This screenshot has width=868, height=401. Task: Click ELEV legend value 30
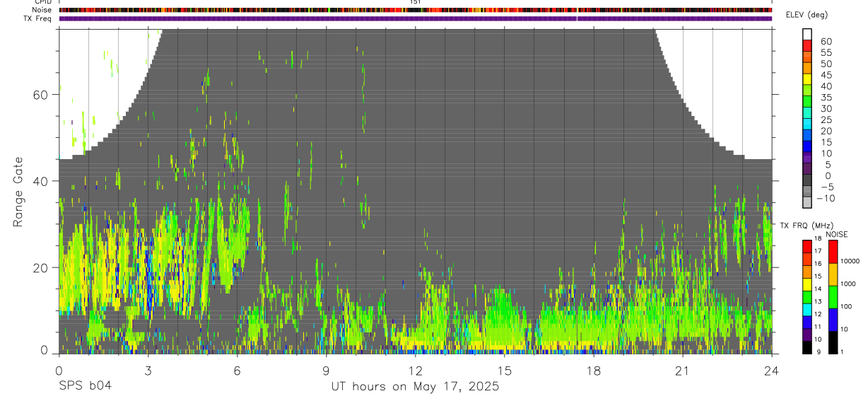tap(826, 108)
